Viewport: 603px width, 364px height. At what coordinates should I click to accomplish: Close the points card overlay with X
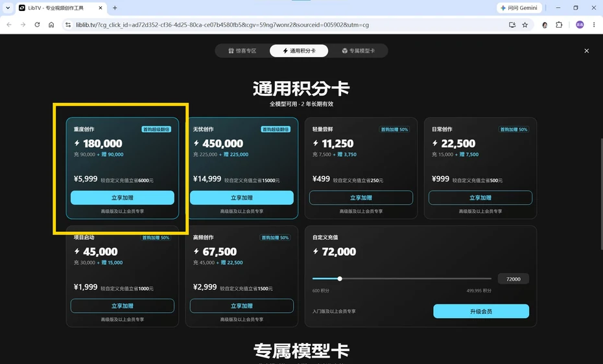click(586, 51)
